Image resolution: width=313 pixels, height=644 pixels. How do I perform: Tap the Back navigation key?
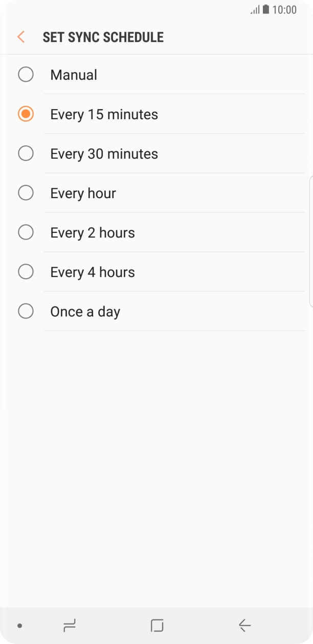click(244, 625)
